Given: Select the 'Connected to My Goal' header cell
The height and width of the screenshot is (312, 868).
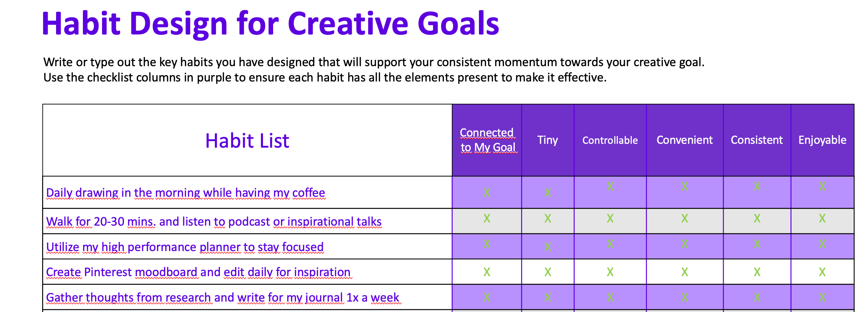Looking at the screenshot, I should coord(487,140).
